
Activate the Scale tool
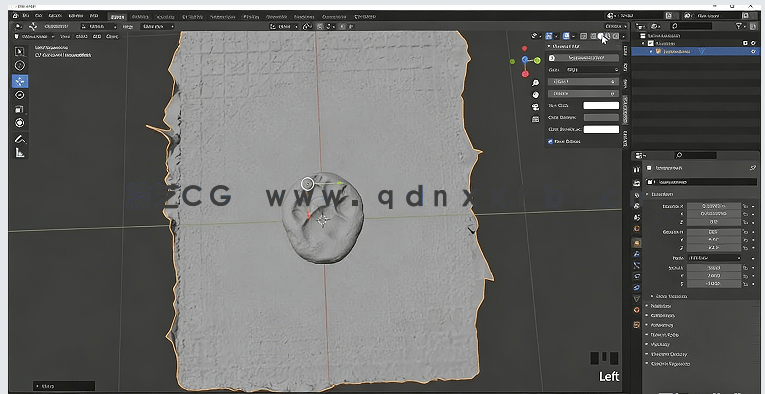20,109
